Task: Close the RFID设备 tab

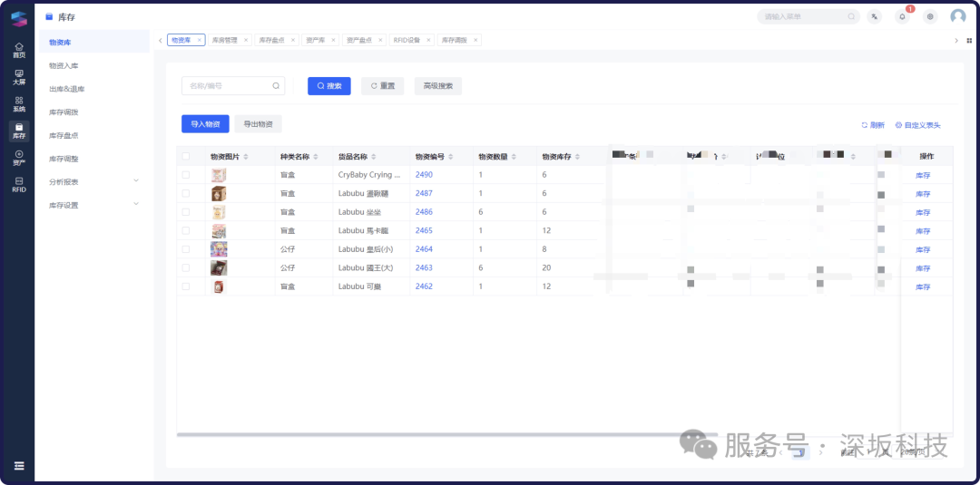Action: click(428, 40)
